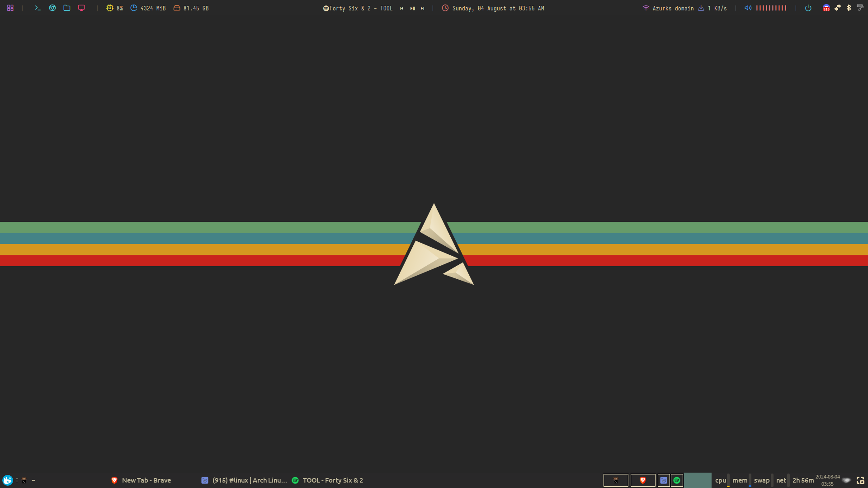Click the Wi-Fi signal icon

pos(646,8)
